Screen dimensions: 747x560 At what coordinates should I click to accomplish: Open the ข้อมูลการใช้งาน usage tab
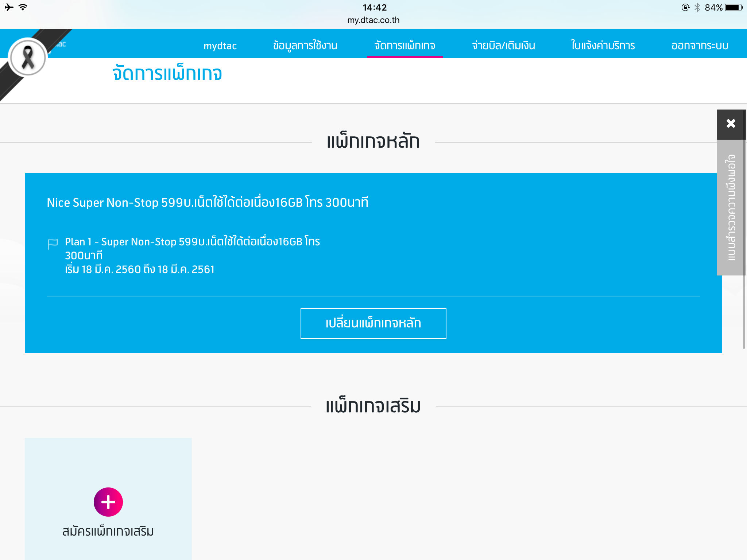[305, 46]
